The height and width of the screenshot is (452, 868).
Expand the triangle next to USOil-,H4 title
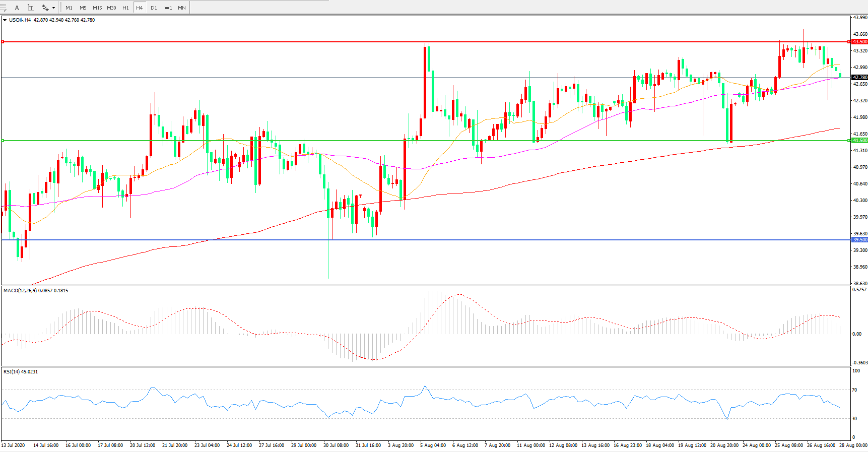pos(5,20)
